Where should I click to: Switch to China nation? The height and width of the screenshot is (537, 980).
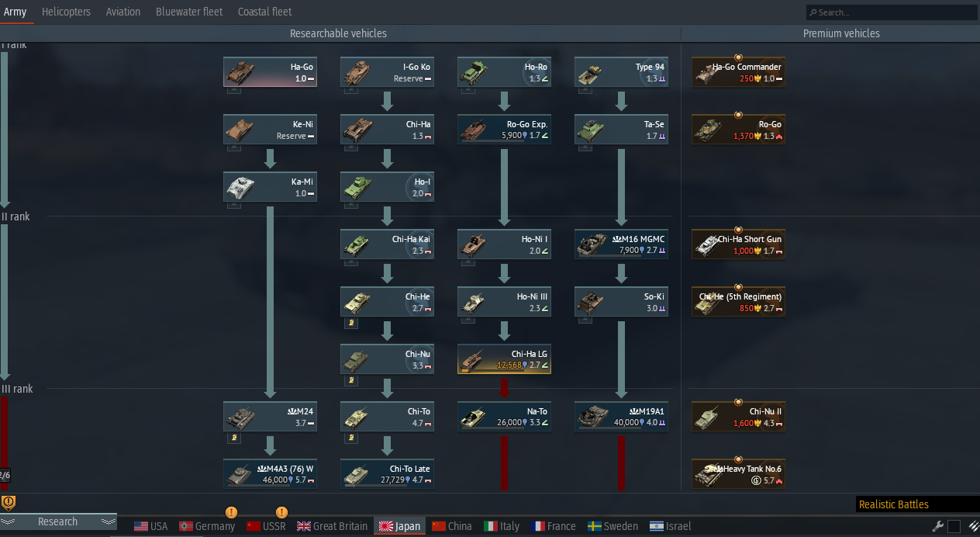(452, 526)
